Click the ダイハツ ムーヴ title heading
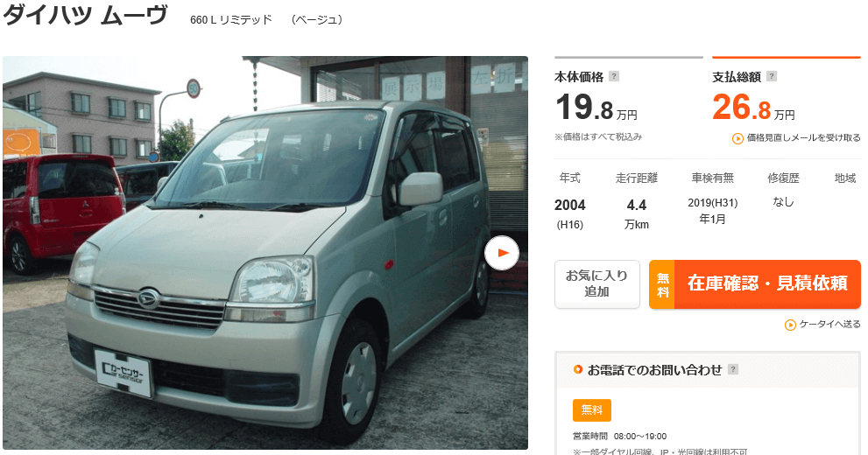 tap(85, 15)
